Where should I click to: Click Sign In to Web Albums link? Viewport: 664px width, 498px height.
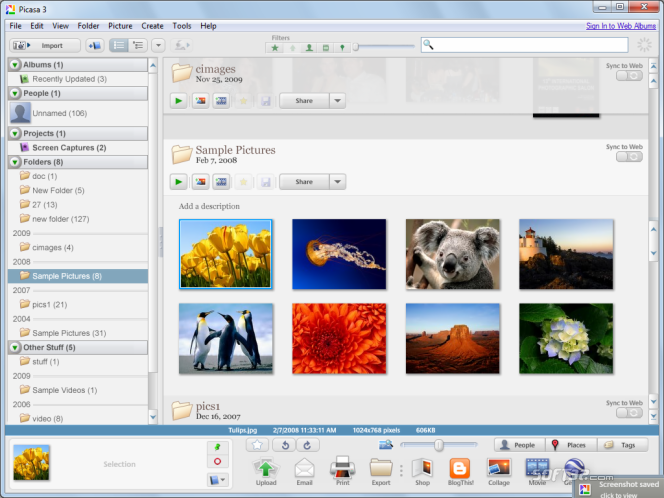(x=620, y=25)
